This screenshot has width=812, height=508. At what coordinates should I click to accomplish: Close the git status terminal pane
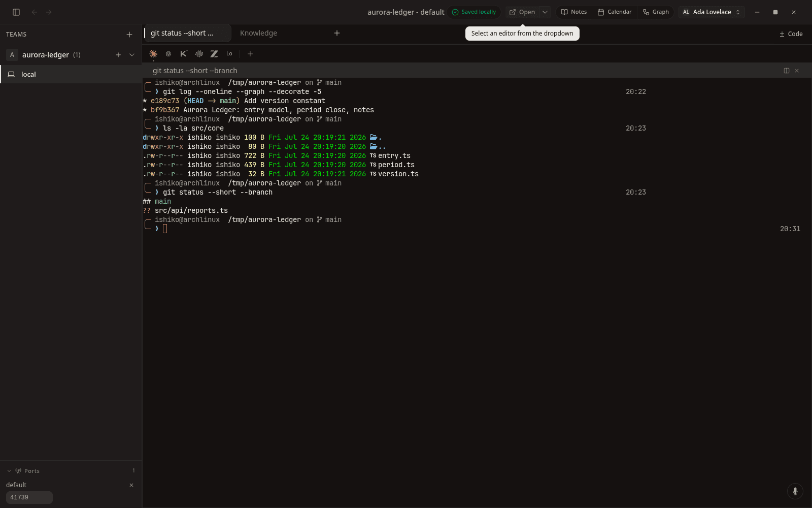coord(797,71)
